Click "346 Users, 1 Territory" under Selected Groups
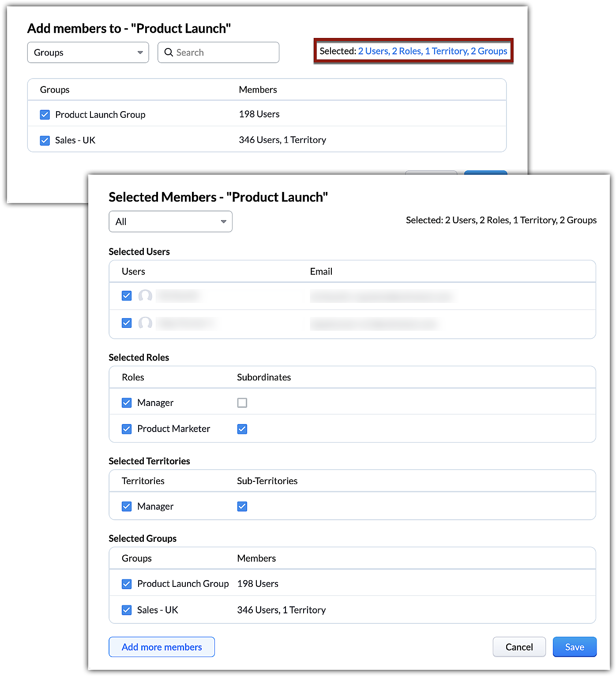 point(282,610)
